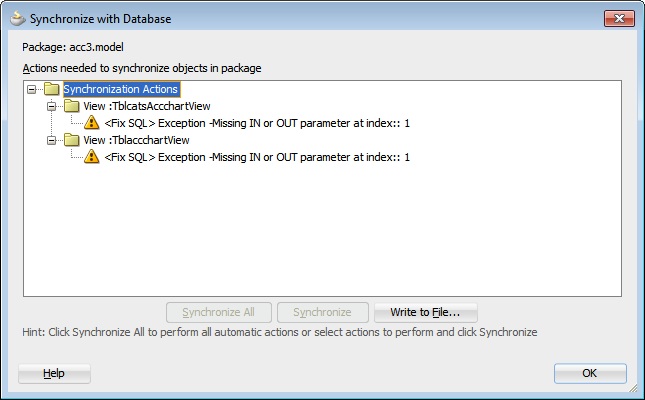Collapse the View :TblcatsAccchartView node
This screenshot has height=400, width=645.
coord(52,106)
